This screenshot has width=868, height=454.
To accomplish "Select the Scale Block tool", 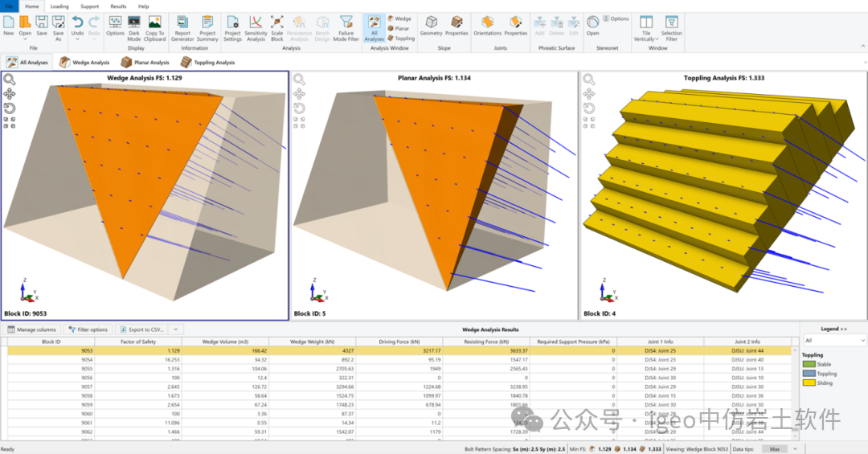I will (x=276, y=28).
